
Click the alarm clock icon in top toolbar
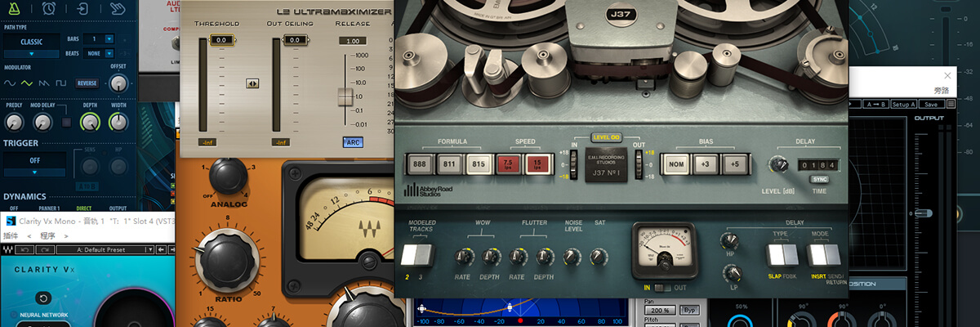point(48,7)
